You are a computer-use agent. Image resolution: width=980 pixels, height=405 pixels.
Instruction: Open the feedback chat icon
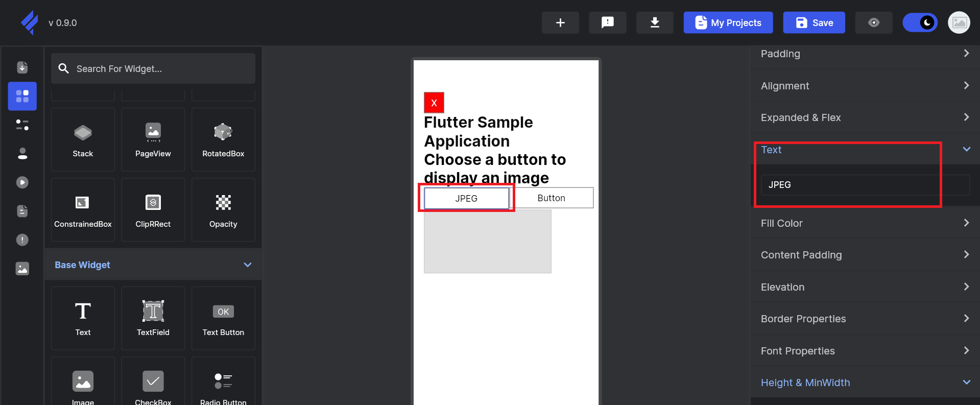607,23
